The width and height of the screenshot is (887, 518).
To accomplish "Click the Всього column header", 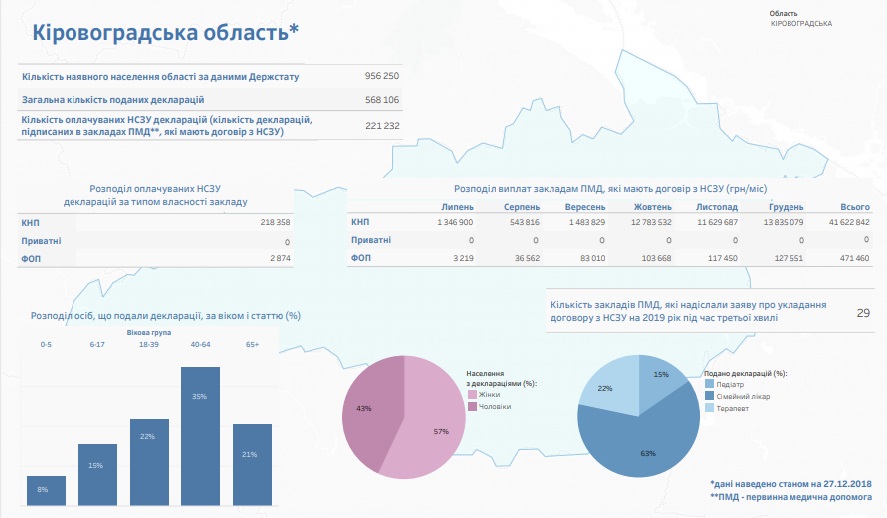I will click(x=855, y=207).
